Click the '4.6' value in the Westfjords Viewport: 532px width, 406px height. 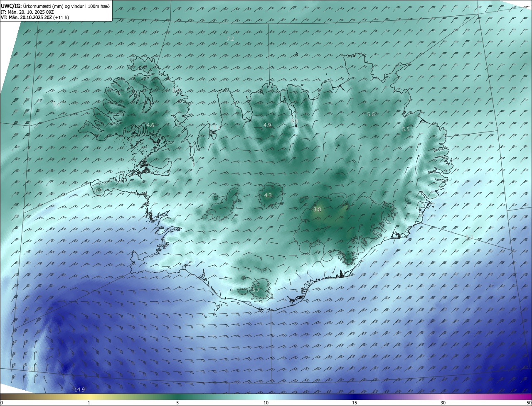point(150,125)
